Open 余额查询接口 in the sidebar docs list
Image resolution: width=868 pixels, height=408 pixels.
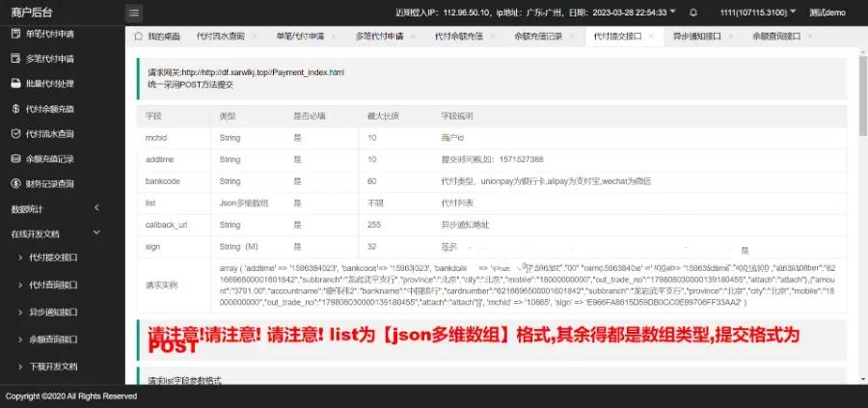[53, 340]
